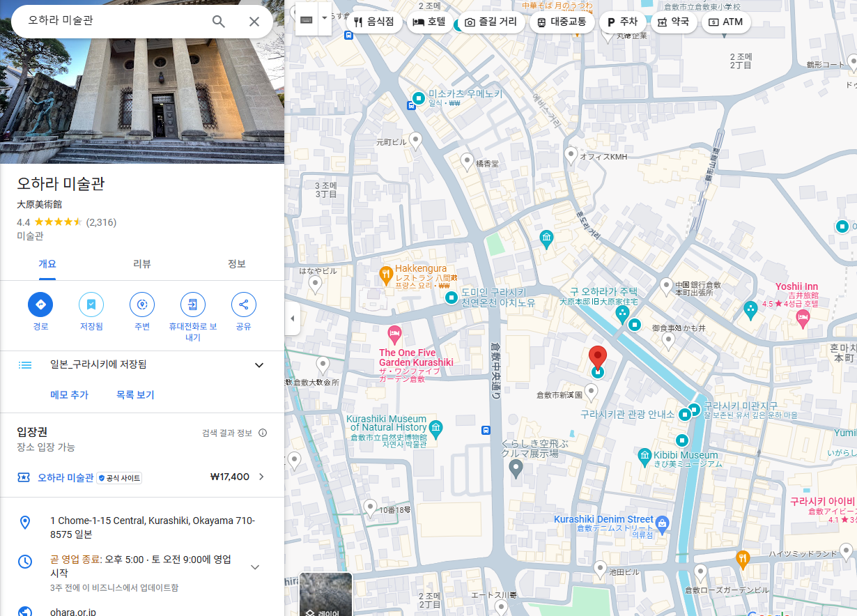Click the 池田ビル gray pin
This screenshot has width=857, height=616.
(600, 570)
